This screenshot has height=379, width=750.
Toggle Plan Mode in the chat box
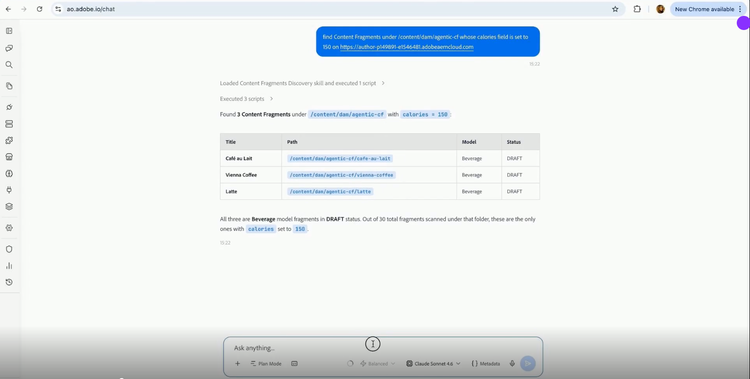(266, 364)
